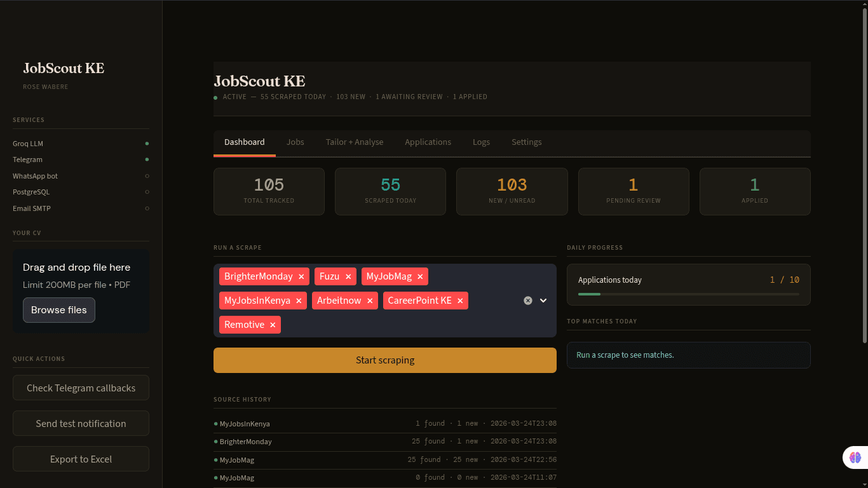
Task: Click the Send test notification button
Action: tap(81, 423)
